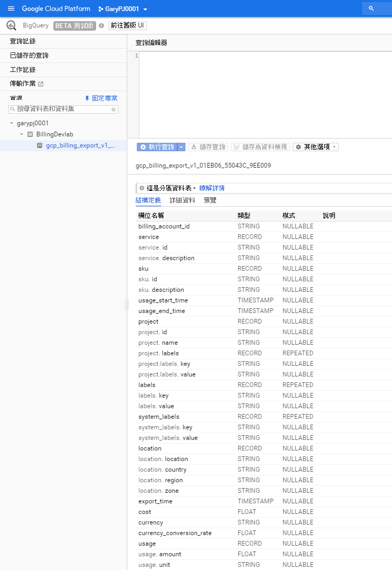Click the sidebar panel divider handle
This screenshot has height=570, width=392.
click(127, 305)
